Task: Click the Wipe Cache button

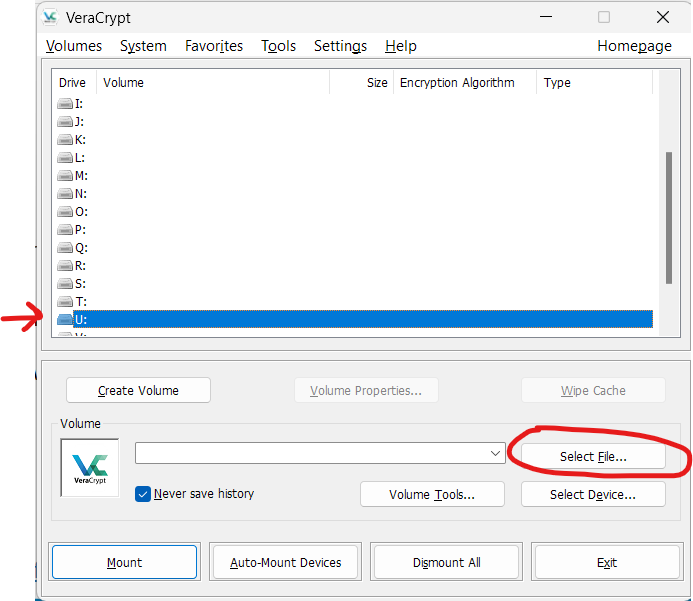Action: [593, 390]
